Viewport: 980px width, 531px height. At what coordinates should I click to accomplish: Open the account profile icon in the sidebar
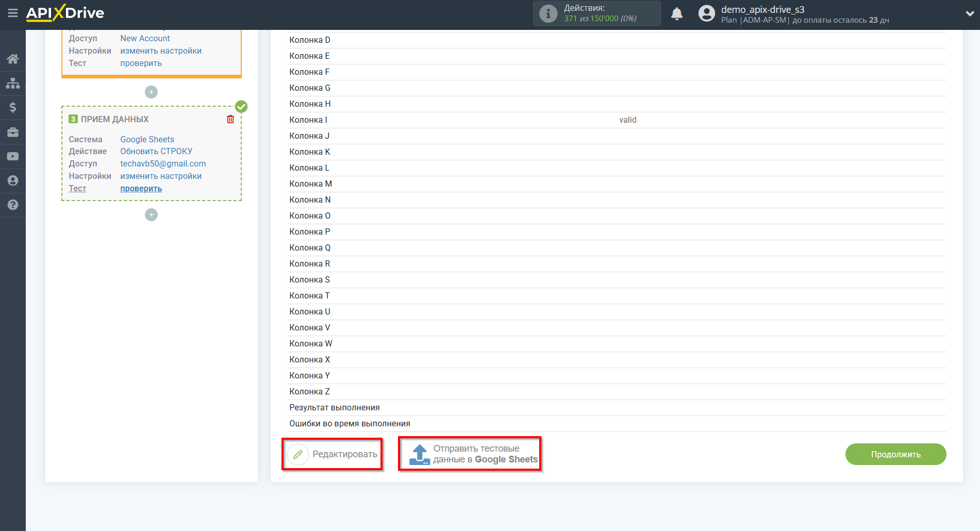pos(13,180)
